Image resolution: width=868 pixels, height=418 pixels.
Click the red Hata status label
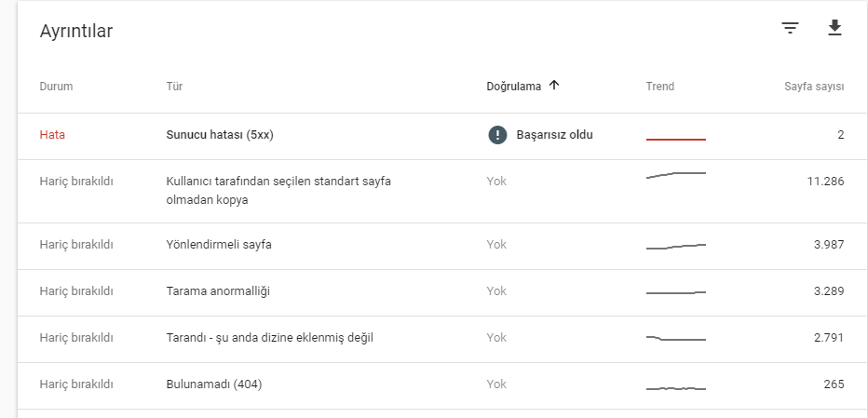coord(52,135)
